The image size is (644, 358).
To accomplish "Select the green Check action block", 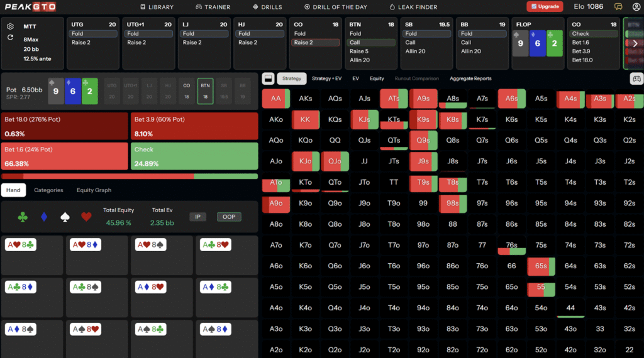I will [195, 156].
